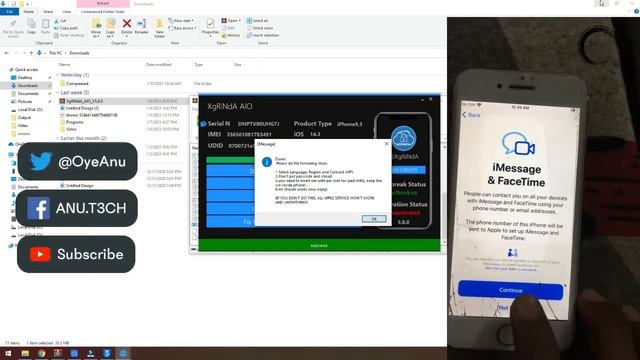The image size is (640, 360).
Task: Select the pink Extract contextual tab
Action: click(103, 4)
